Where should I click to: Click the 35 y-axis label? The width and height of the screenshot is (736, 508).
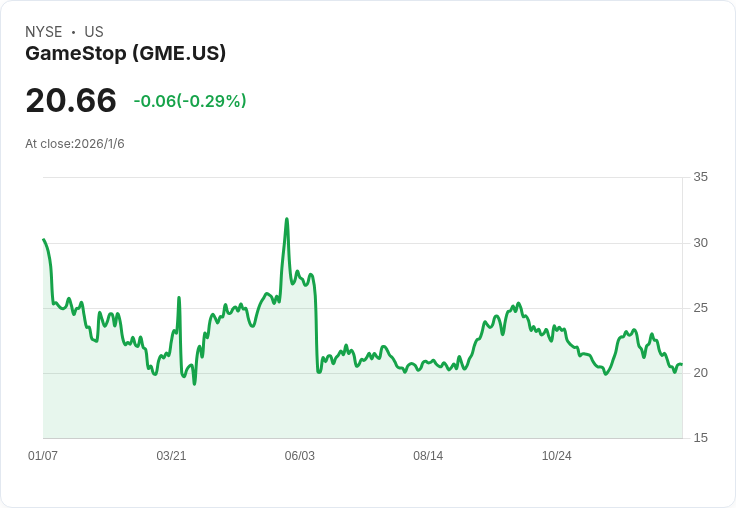(701, 177)
